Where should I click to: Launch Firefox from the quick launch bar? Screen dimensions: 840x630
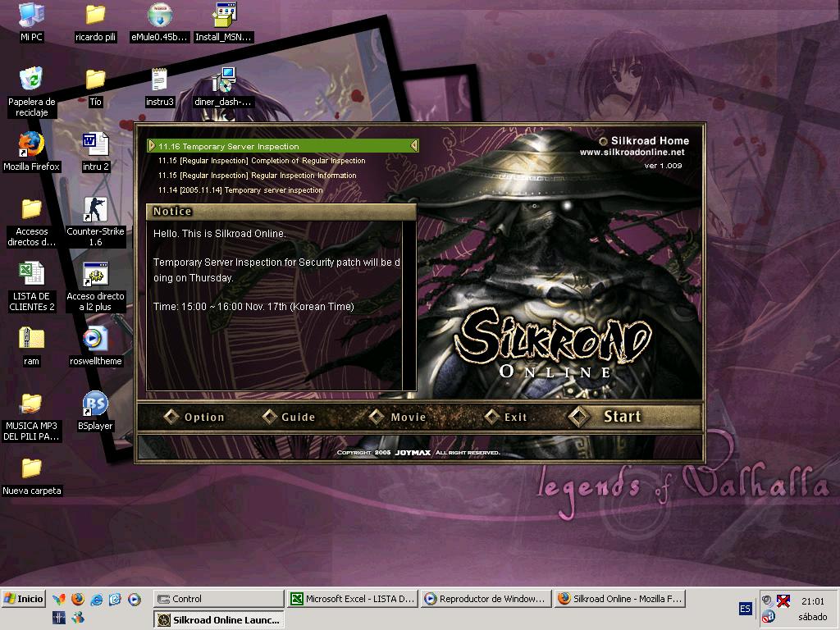(78, 599)
